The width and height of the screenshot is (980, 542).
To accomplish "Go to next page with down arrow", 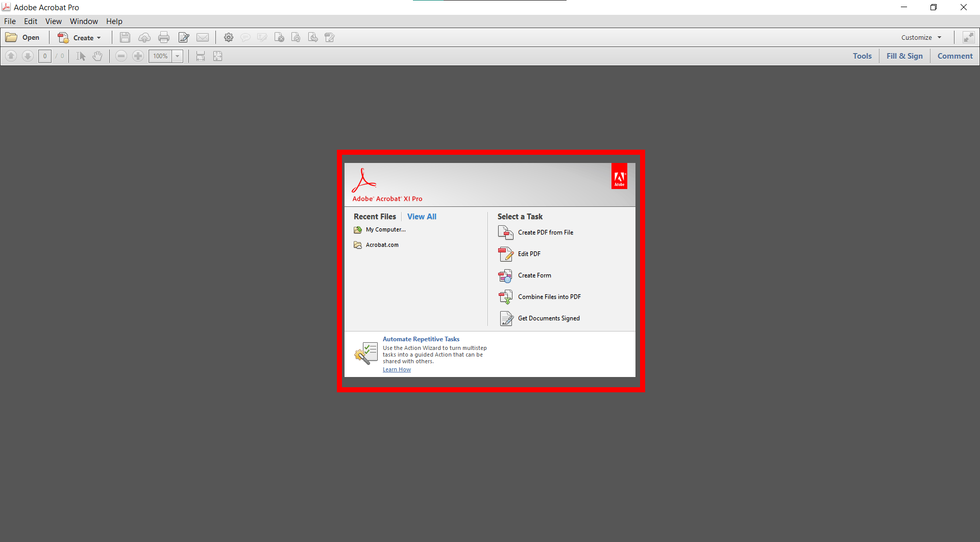I will point(28,56).
